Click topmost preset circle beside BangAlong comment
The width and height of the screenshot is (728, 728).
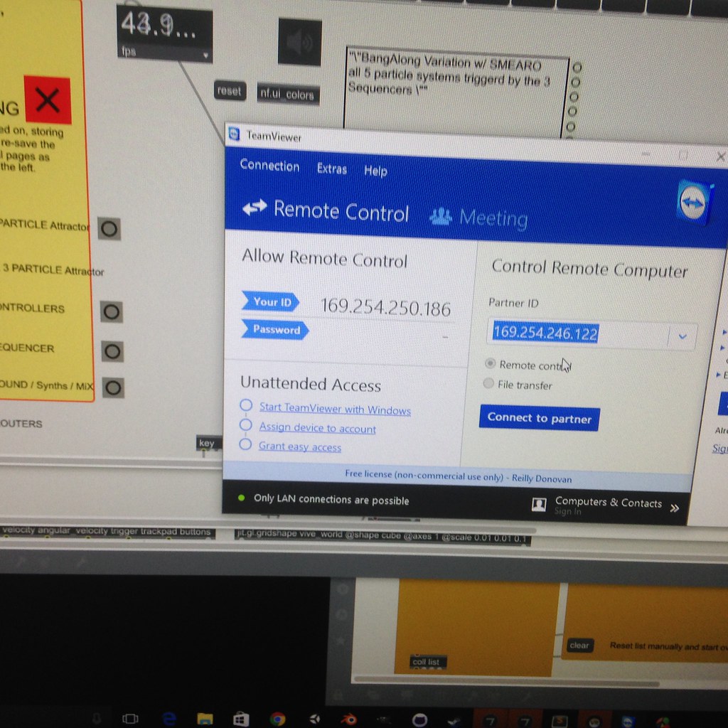pos(577,68)
